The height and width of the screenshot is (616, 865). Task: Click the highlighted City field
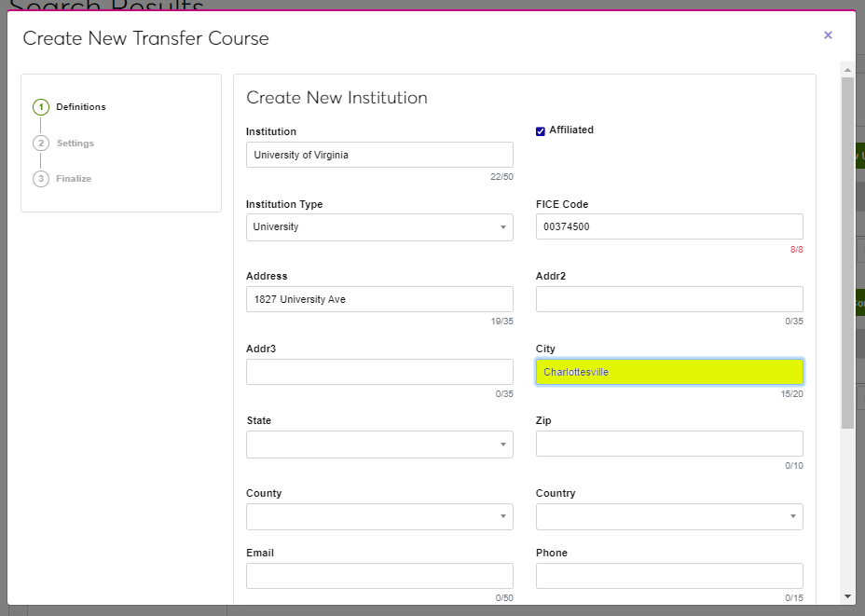(669, 372)
